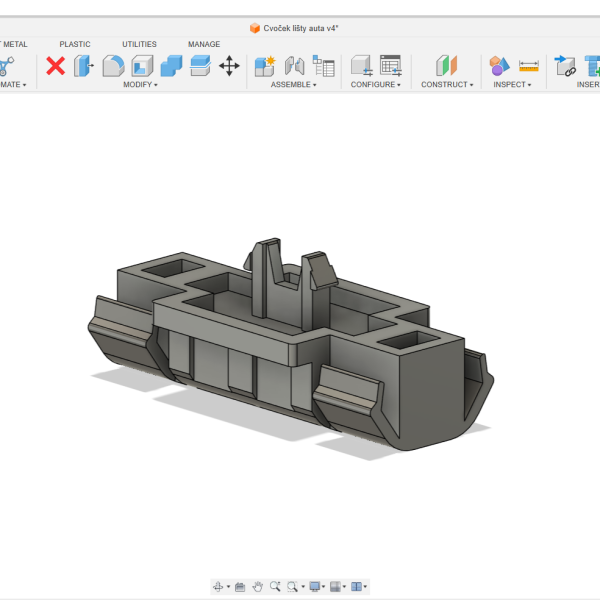Select the Offset Face tool
The width and height of the screenshot is (600, 600).
201,66
